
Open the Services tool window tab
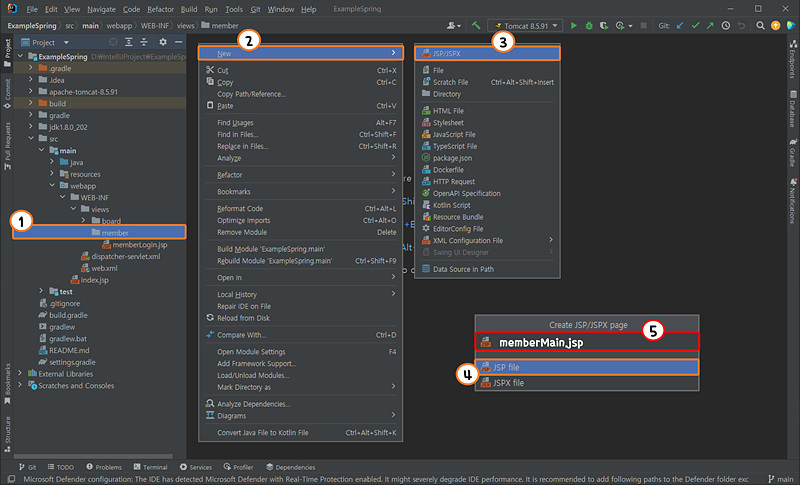click(x=196, y=467)
